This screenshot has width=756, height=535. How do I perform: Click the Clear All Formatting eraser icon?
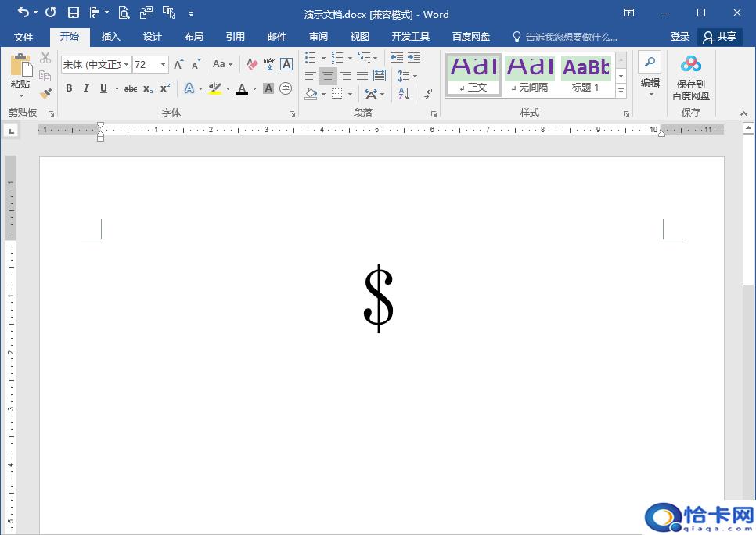point(252,64)
